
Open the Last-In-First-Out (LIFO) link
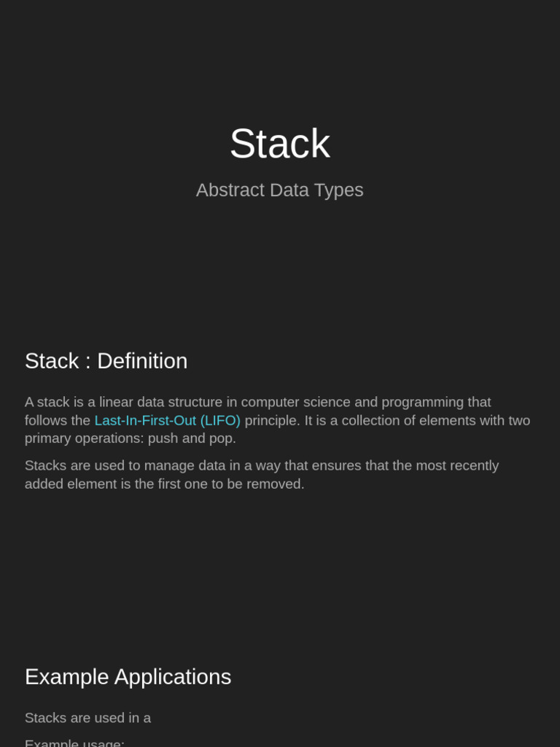(x=167, y=420)
